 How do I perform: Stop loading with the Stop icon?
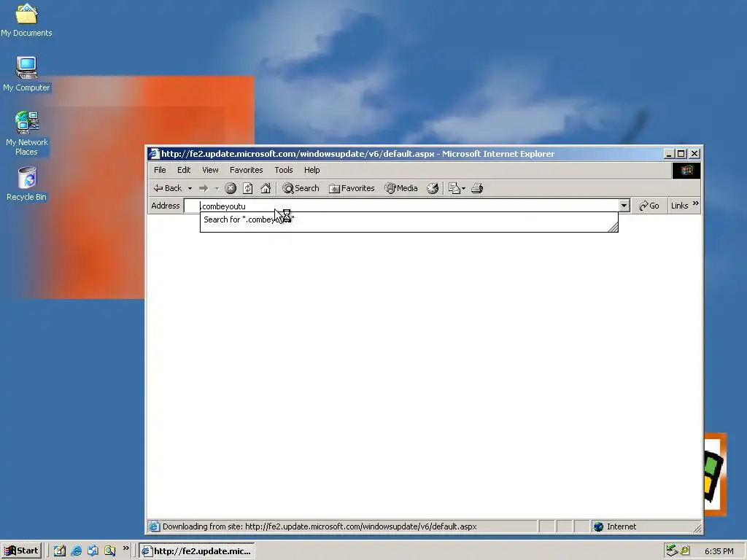231,189
